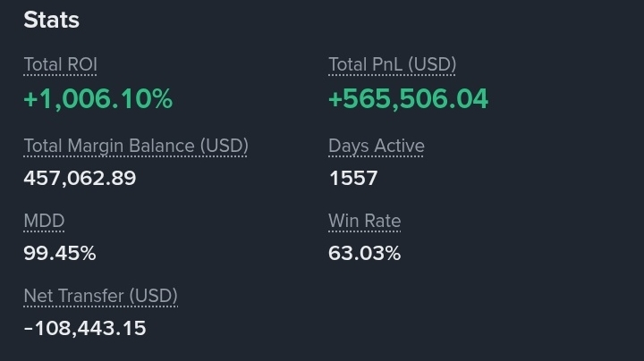Click the 1557 days active value
Screen dimensions: 644x361
click(352, 178)
